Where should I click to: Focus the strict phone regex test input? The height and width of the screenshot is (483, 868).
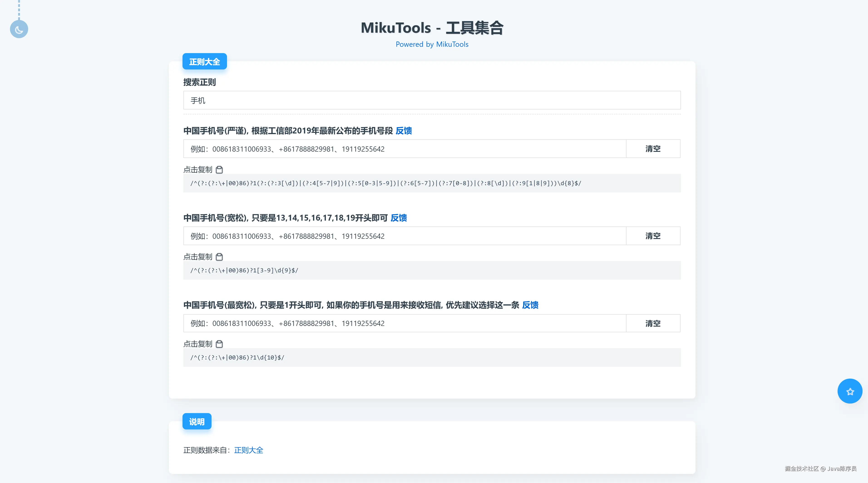pos(404,149)
